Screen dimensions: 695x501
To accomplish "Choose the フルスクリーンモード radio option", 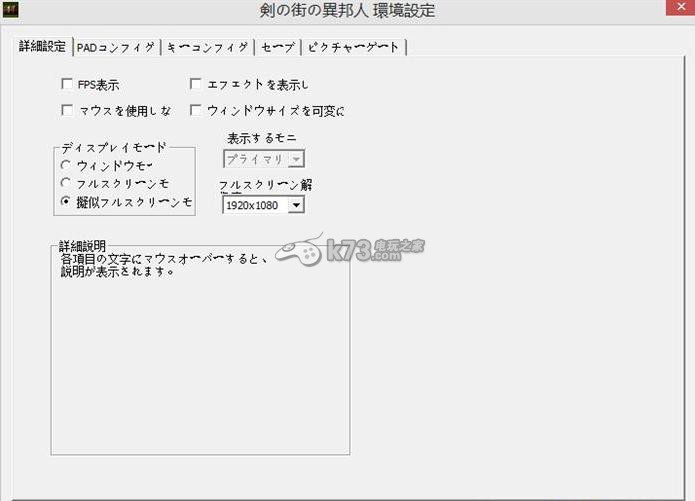I will [66, 183].
